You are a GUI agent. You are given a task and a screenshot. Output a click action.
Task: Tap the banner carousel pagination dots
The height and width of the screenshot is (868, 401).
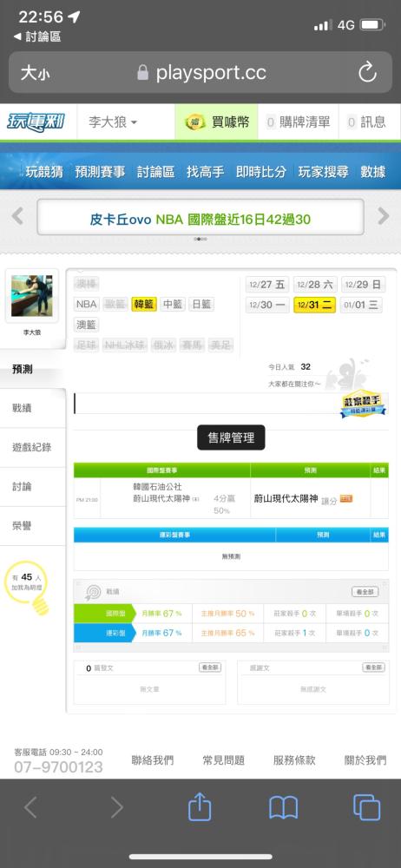pyautogui.click(x=200, y=240)
